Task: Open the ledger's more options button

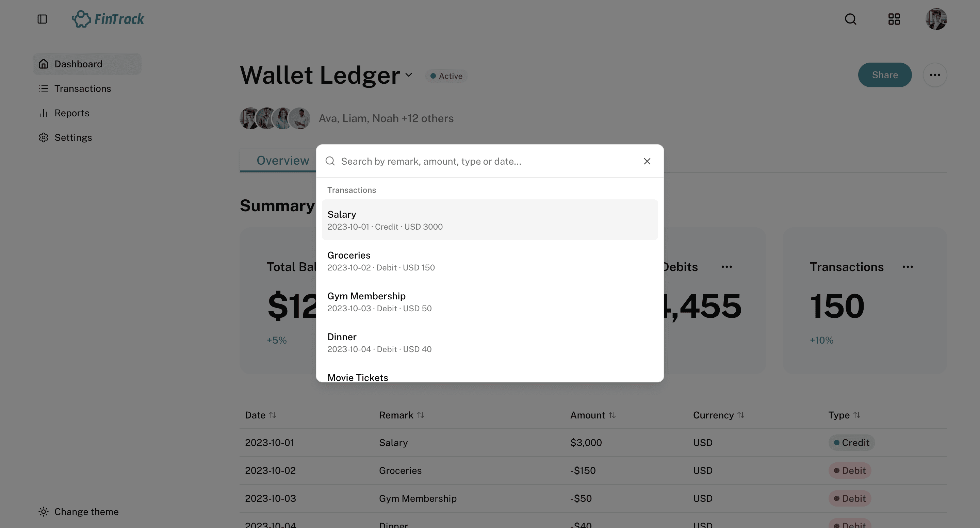Action: pyautogui.click(x=935, y=75)
